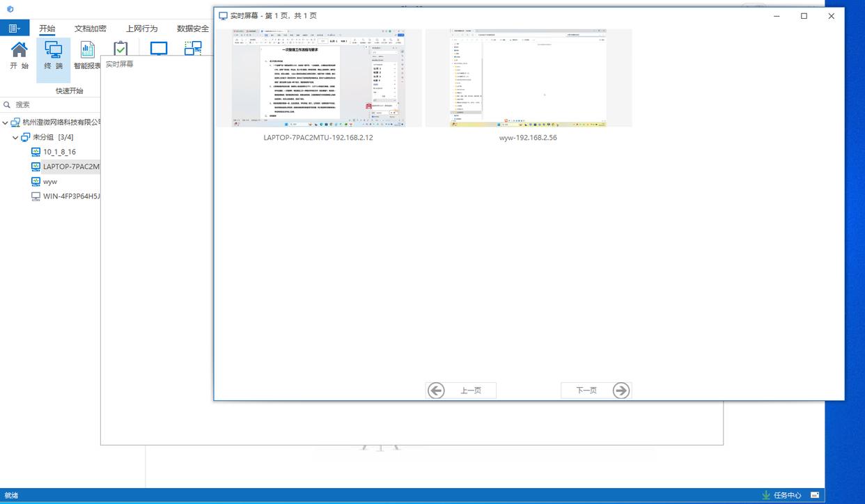
Task: Collapse the 未分组 group expander
Action: pos(15,137)
